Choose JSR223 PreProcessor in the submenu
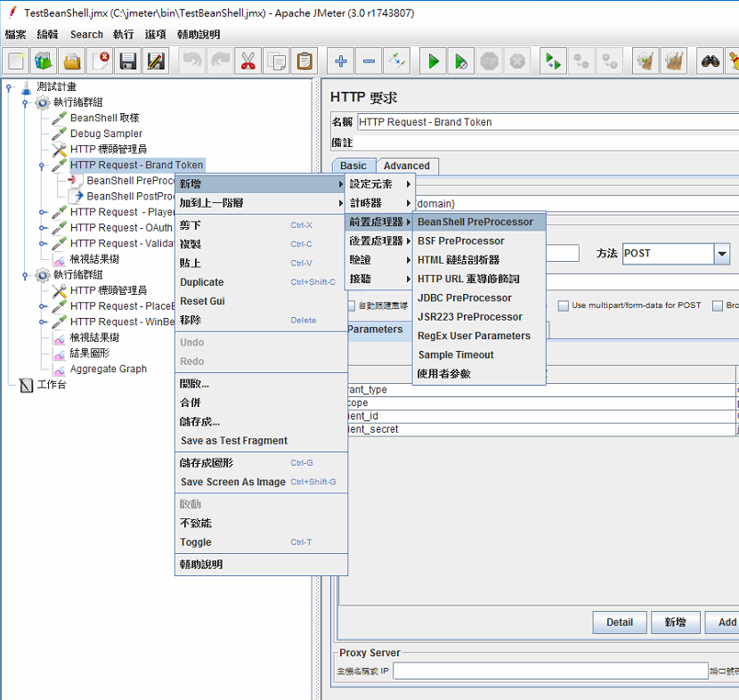The width and height of the screenshot is (739, 700). point(479,317)
